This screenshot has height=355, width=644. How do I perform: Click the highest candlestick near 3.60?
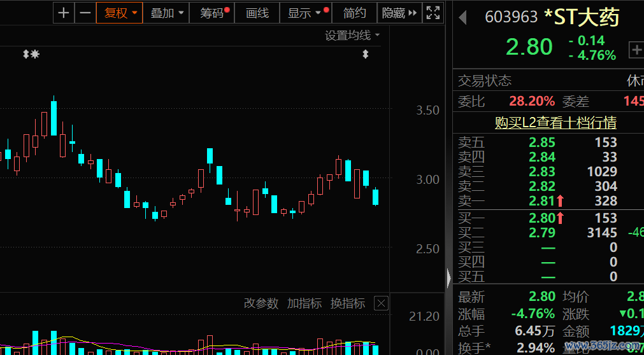point(54,116)
